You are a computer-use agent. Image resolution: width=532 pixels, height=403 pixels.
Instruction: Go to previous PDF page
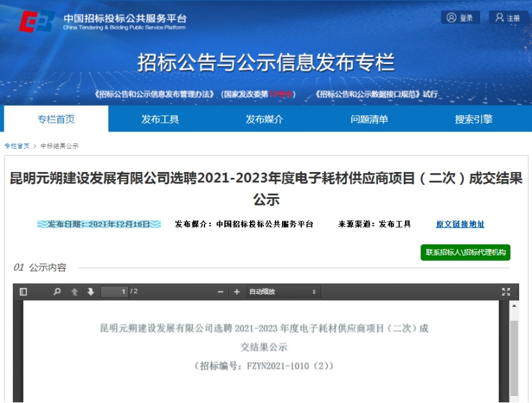click(74, 292)
